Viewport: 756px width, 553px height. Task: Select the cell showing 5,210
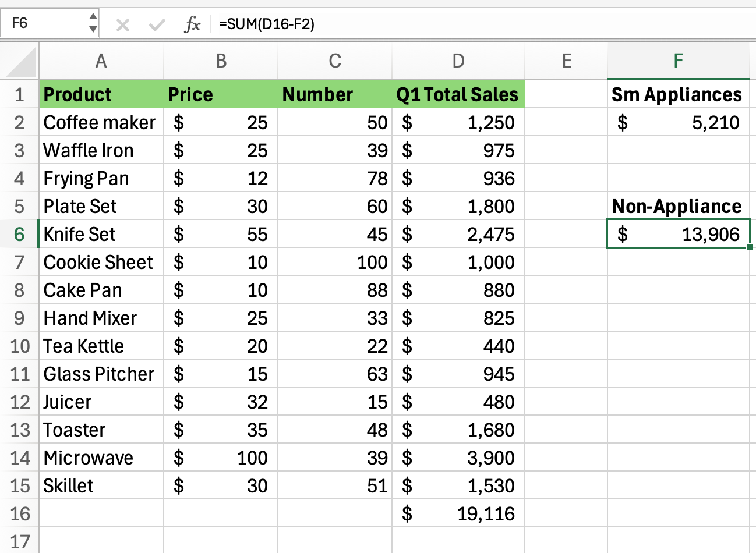(x=679, y=122)
